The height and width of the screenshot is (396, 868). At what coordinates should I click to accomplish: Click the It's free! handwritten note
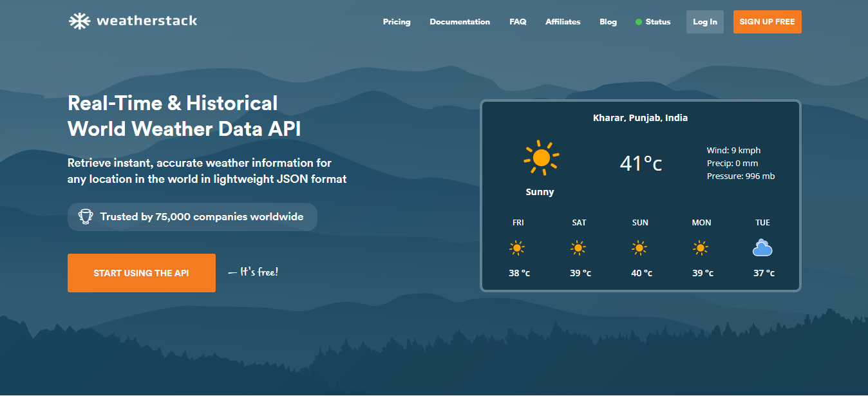pyautogui.click(x=253, y=272)
